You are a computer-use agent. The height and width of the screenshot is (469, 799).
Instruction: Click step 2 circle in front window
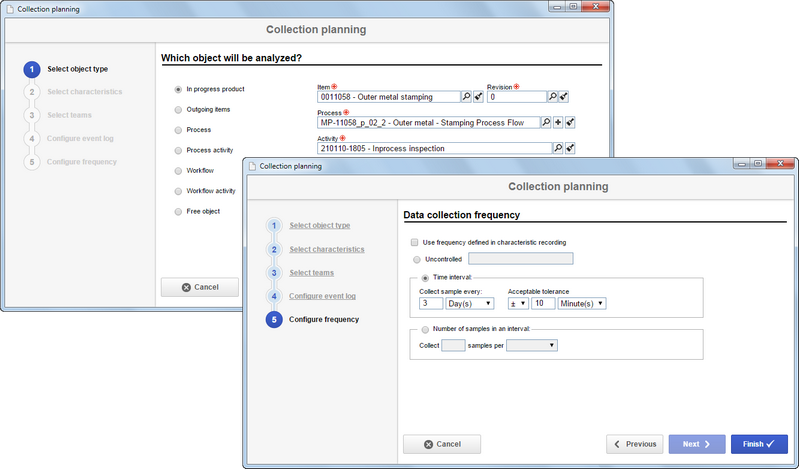pyautogui.click(x=274, y=249)
